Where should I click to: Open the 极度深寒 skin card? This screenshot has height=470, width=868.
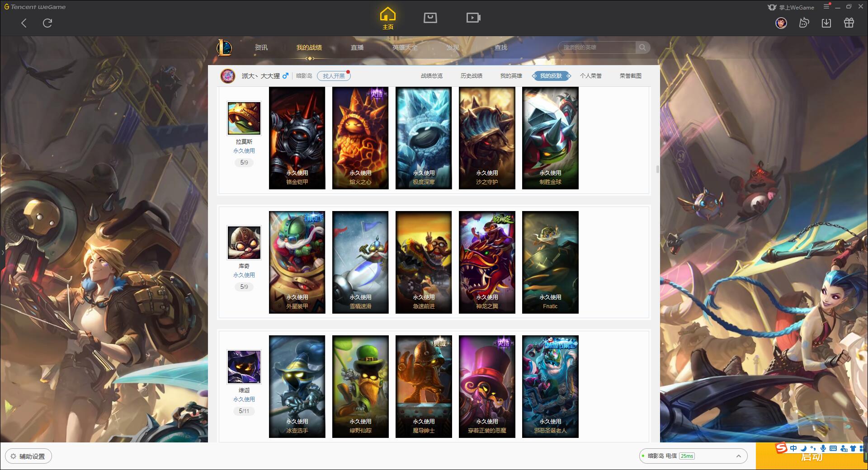[424, 138]
